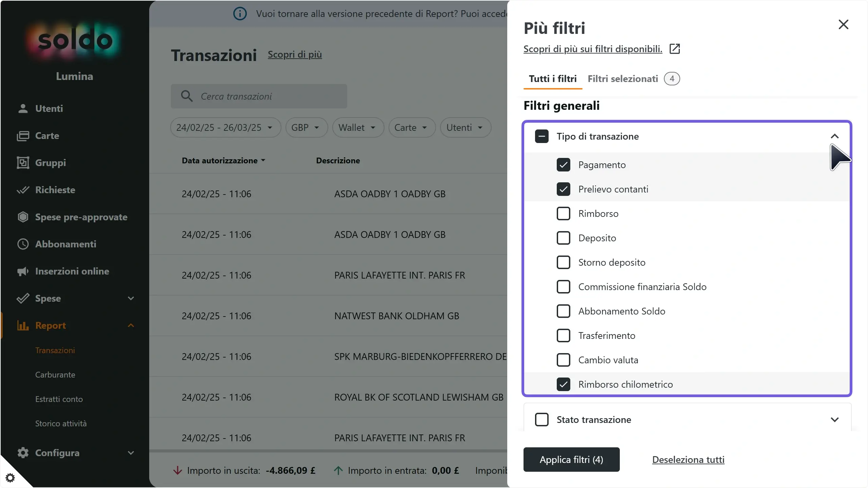Expand the Stato transazione section
The image size is (868, 488).
click(834, 420)
